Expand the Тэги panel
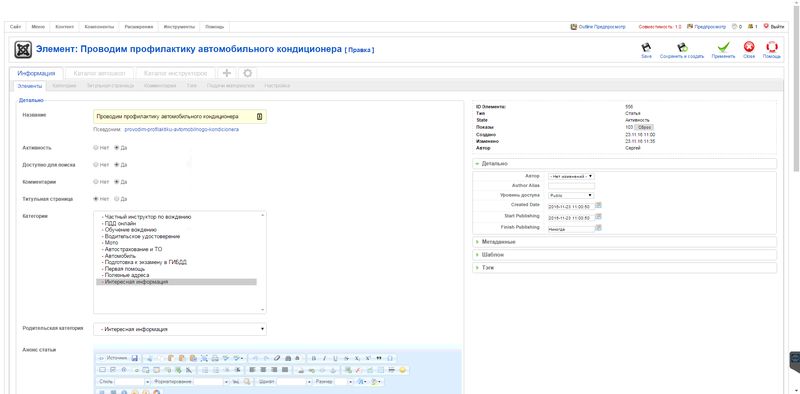 pyautogui.click(x=625, y=267)
